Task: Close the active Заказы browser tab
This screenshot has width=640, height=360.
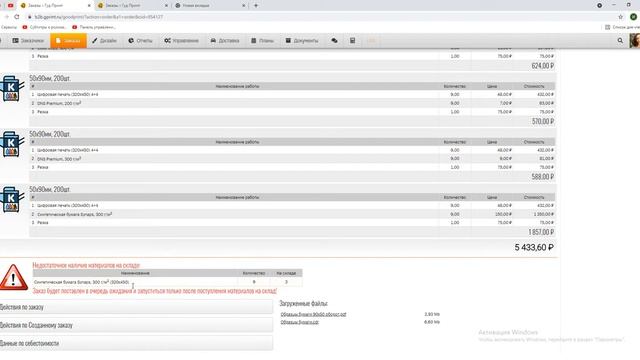Action: pos(89,6)
